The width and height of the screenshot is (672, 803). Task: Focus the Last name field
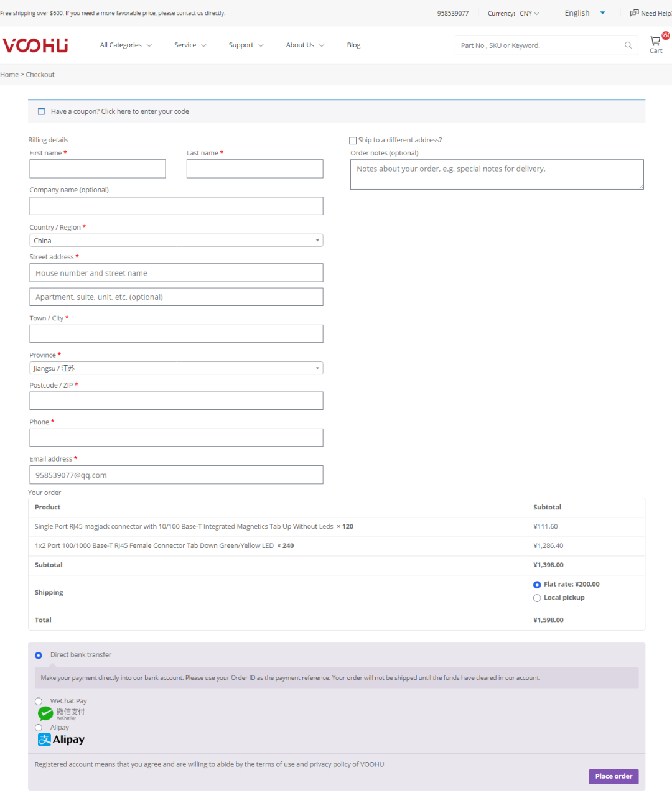254,169
